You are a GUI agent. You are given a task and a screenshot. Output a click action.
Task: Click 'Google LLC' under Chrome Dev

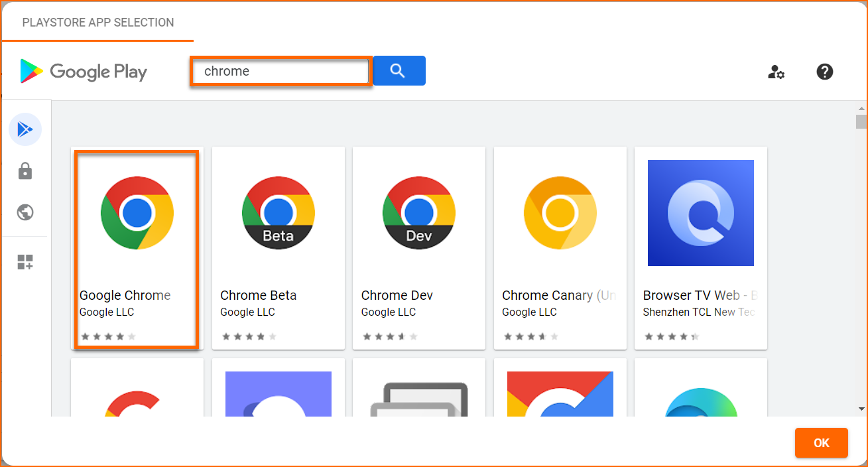pyautogui.click(x=389, y=312)
